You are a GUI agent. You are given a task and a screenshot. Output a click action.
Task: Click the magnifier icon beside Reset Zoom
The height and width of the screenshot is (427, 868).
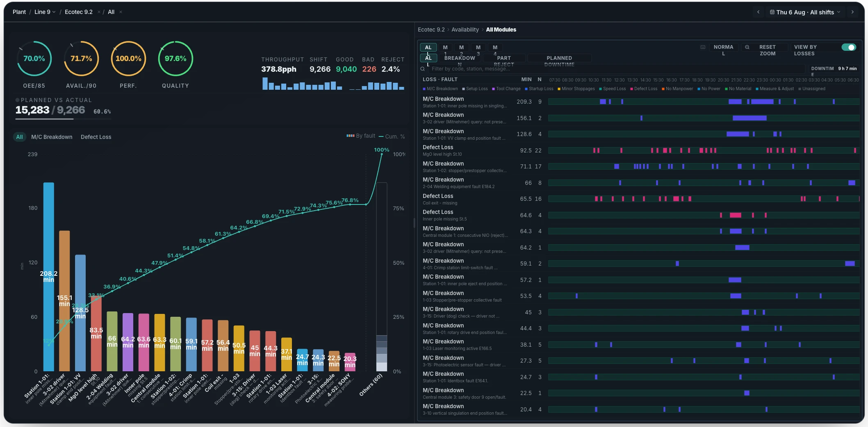pos(747,47)
